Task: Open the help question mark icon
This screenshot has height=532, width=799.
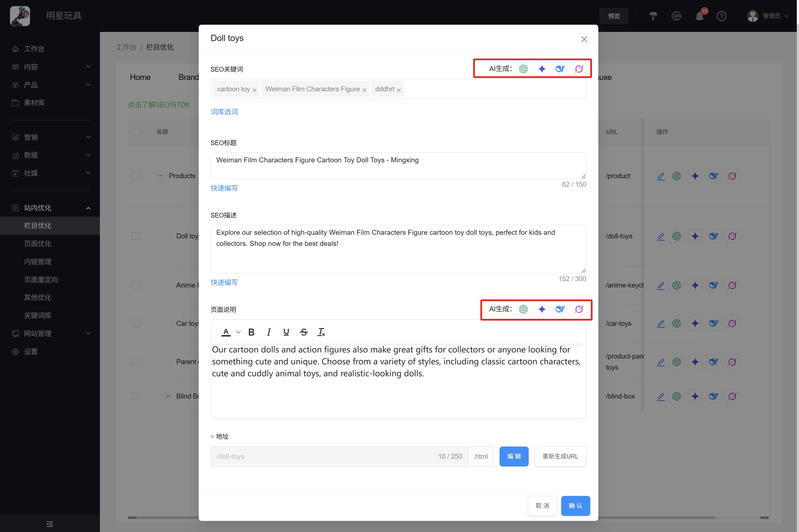Action: coord(721,16)
